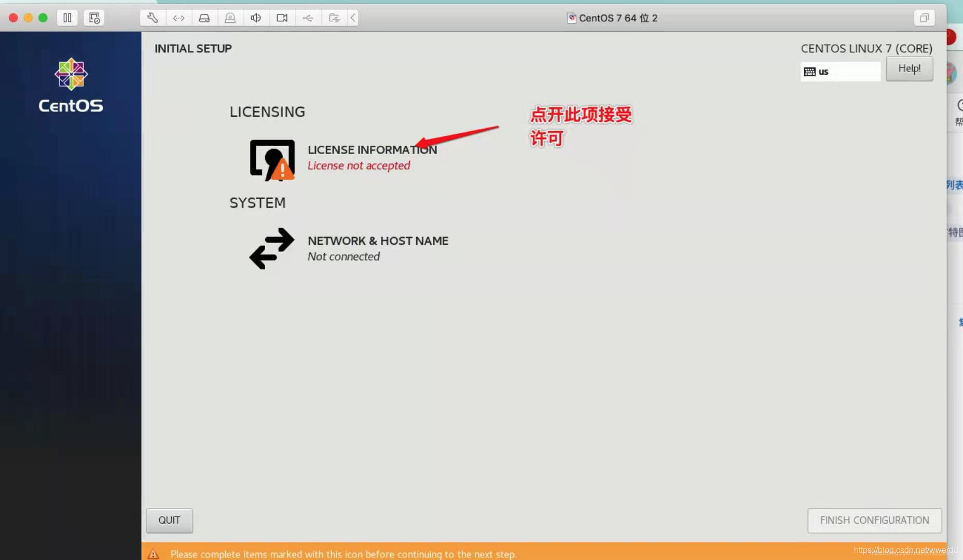Open the Help! button
This screenshot has width=963, height=560.
click(910, 68)
